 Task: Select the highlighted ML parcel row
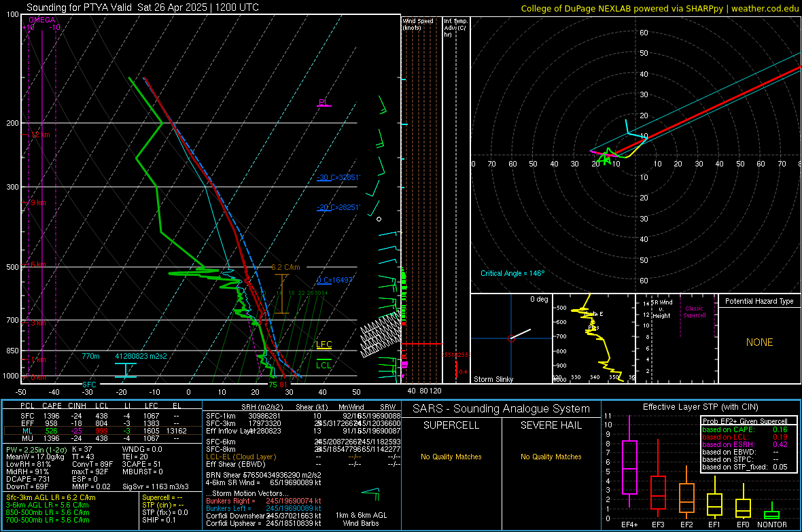102,431
